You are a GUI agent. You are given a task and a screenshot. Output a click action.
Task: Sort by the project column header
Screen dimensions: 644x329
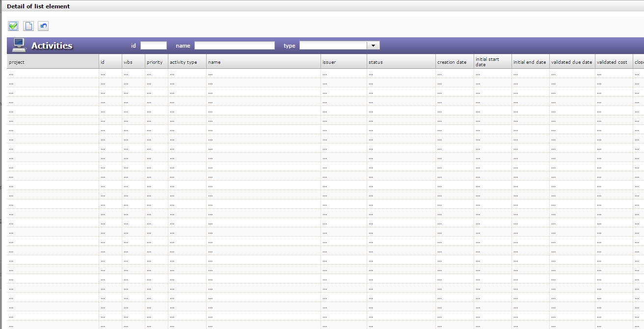point(53,62)
